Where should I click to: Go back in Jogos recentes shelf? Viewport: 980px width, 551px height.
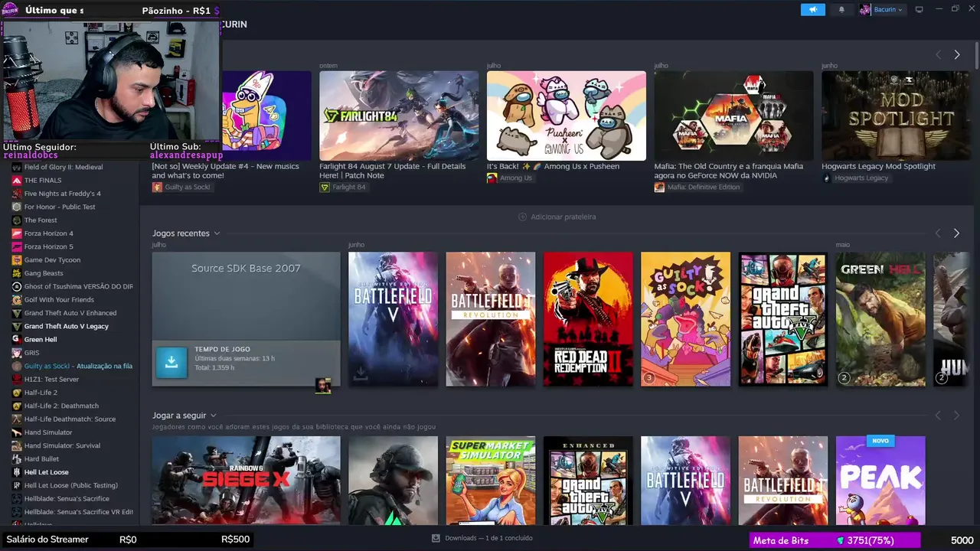[938, 233]
